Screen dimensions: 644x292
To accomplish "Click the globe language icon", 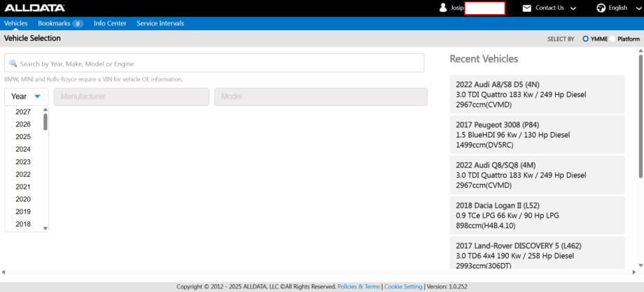I will tap(601, 8).
